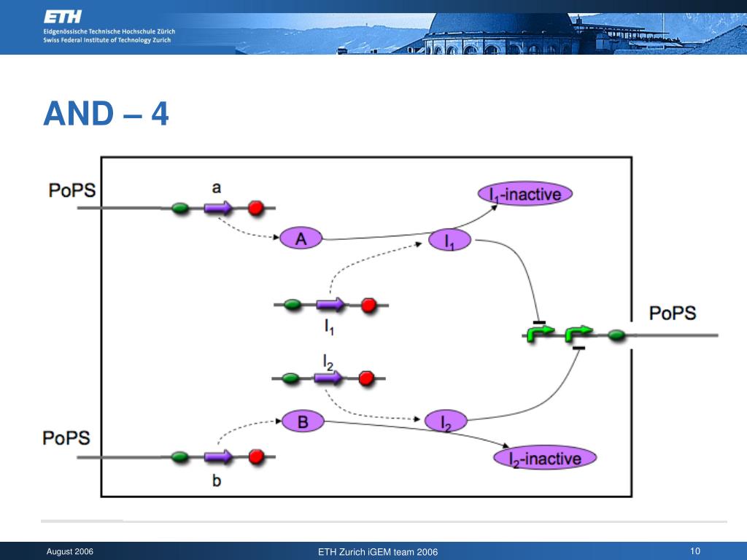Select the purple arrow above the I1 label

[x=330, y=305]
